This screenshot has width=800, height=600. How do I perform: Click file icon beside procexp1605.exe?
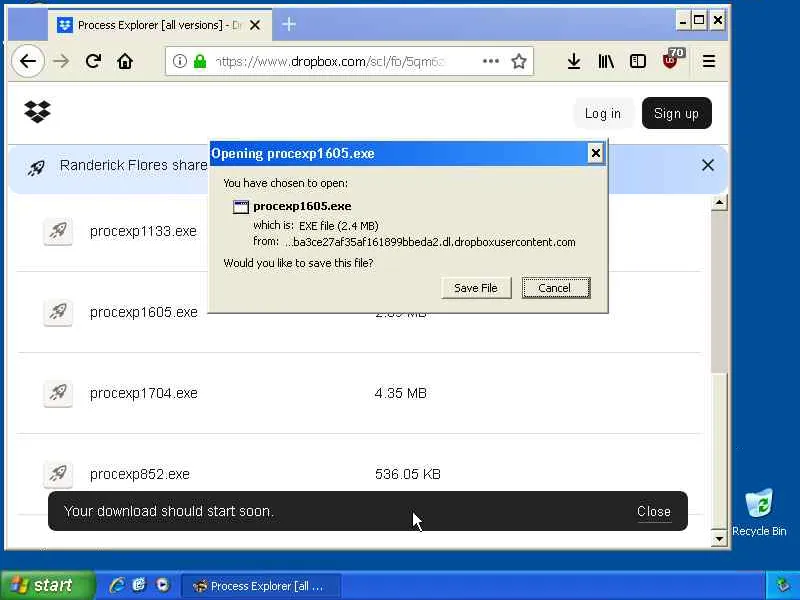click(58, 312)
